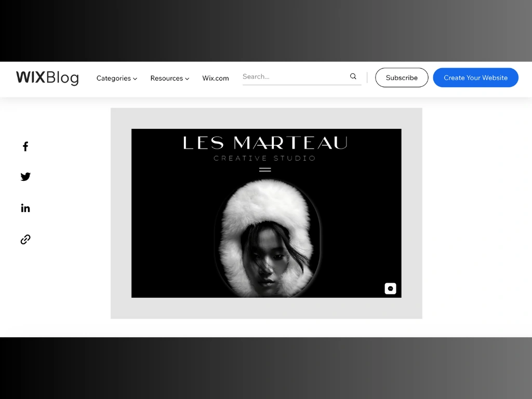The width and height of the screenshot is (532, 399).
Task: Click the CREATIVE STUDIO subtitle text
Action: (x=264, y=158)
